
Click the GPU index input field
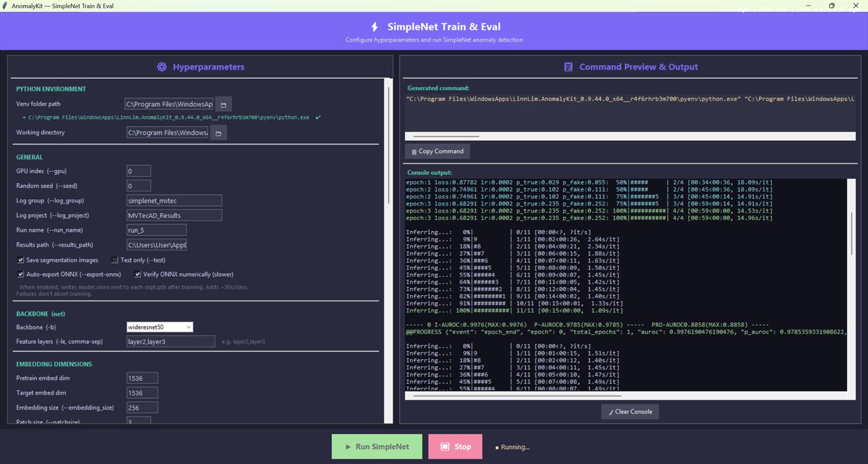(x=138, y=171)
